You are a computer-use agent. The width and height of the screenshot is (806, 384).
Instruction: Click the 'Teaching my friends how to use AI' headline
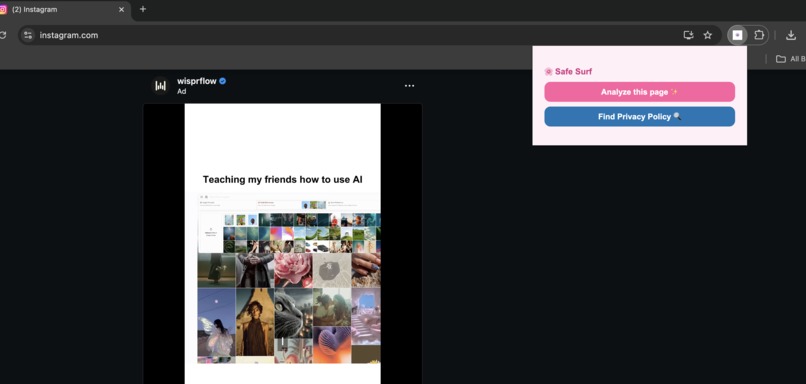coord(283,179)
